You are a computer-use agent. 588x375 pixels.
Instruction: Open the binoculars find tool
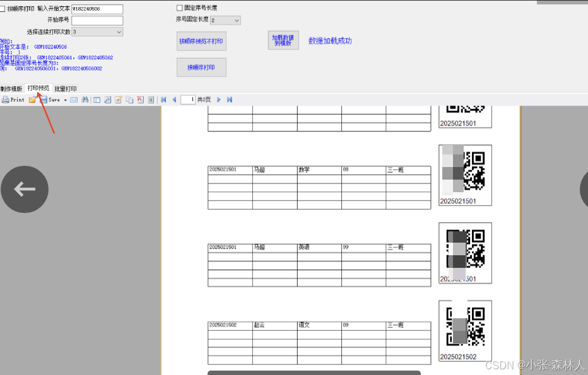tap(85, 100)
